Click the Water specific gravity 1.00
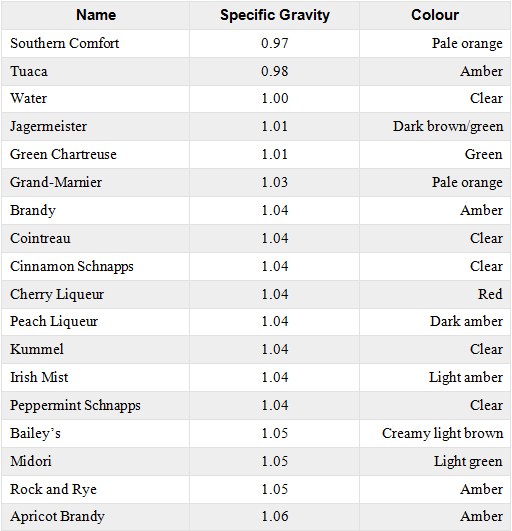The width and height of the screenshot is (512, 531). click(274, 99)
